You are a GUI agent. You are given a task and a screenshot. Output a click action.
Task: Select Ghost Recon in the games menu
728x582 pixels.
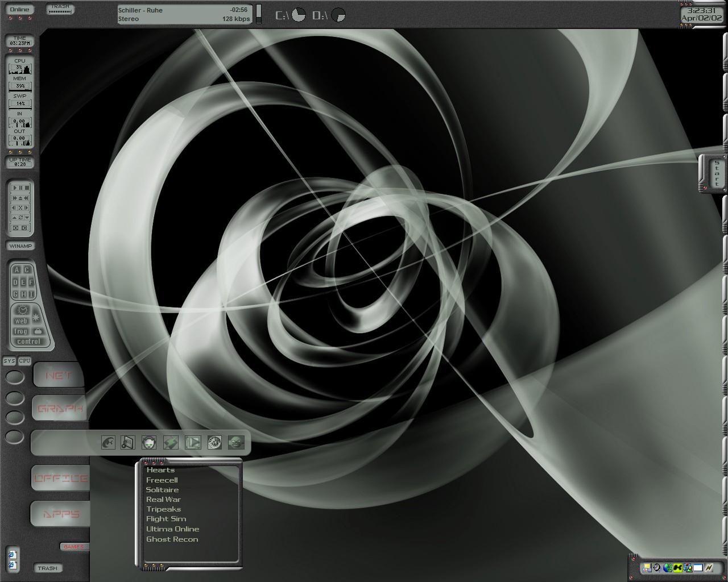pyautogui.click(x=172, y=539)
